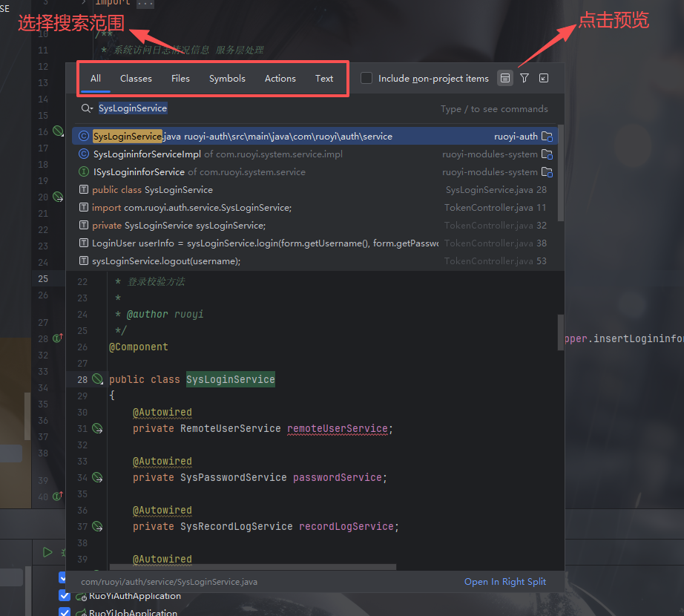684x616 pixels.
Task: Open the search filter funnel icon
Action: coord(524,78)
